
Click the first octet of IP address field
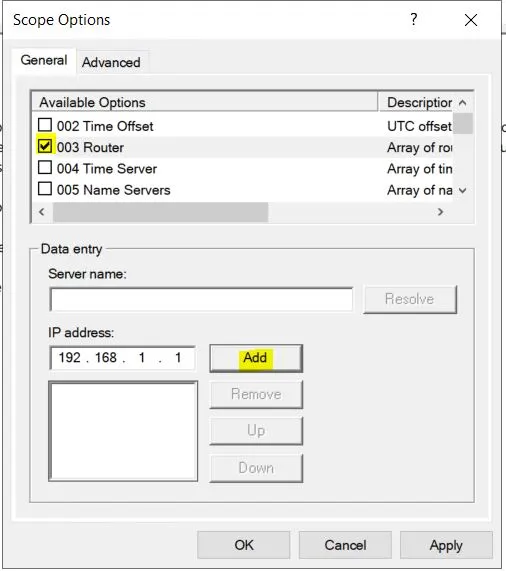point(70,358)
